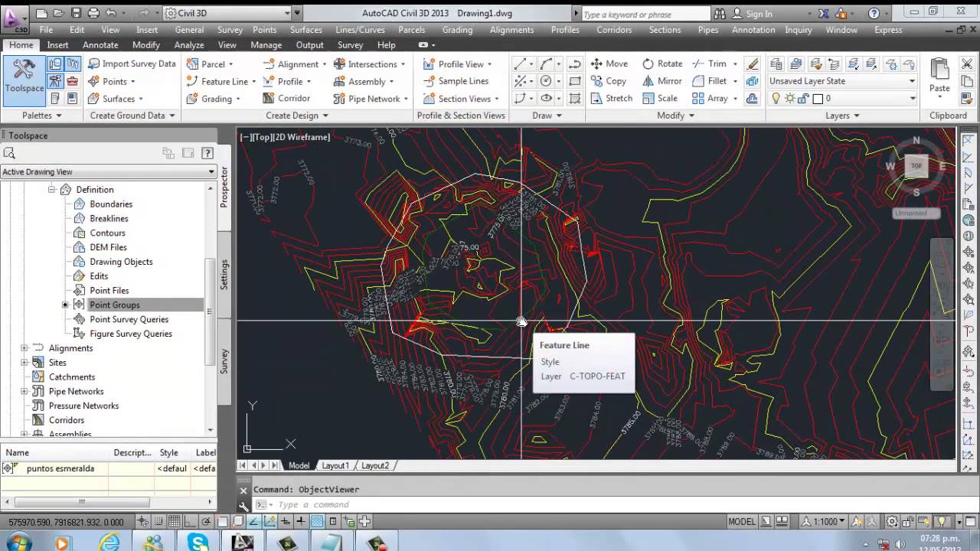Select the Mirror tool
980x551 pixels.
[x=662, y=81]
